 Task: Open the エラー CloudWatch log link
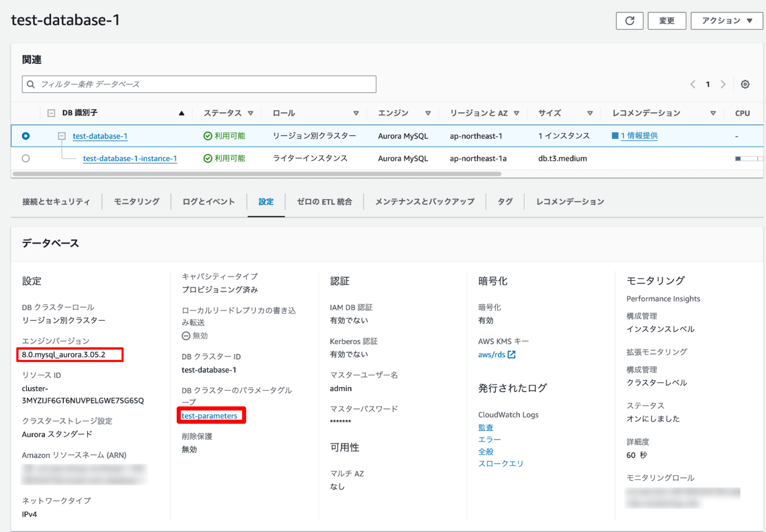tap(489, 440)
